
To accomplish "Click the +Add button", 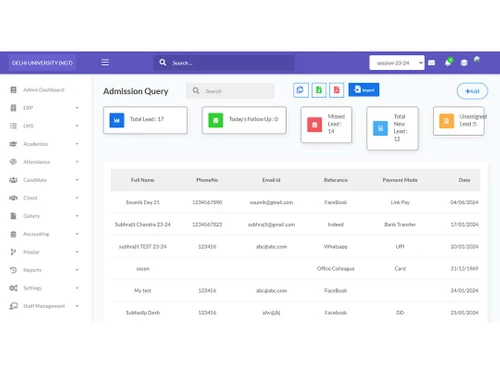I will [472, 91].
